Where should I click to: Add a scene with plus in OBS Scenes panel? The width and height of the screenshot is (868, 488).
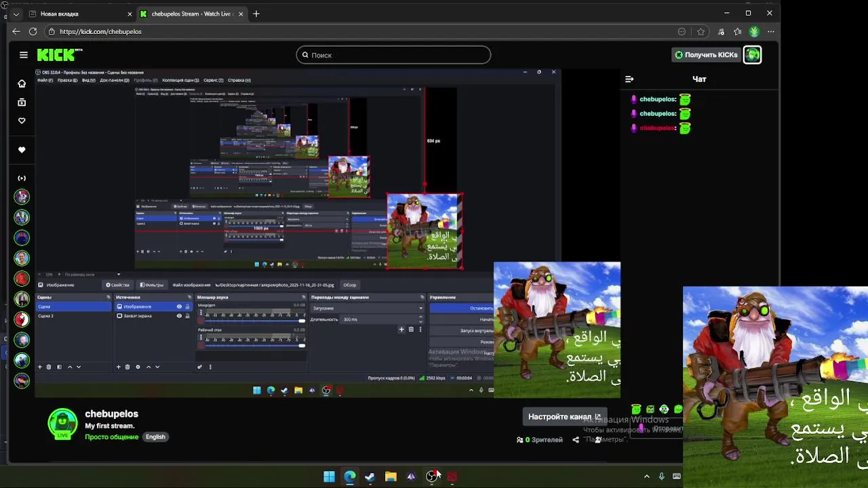[x=39, y=367]
